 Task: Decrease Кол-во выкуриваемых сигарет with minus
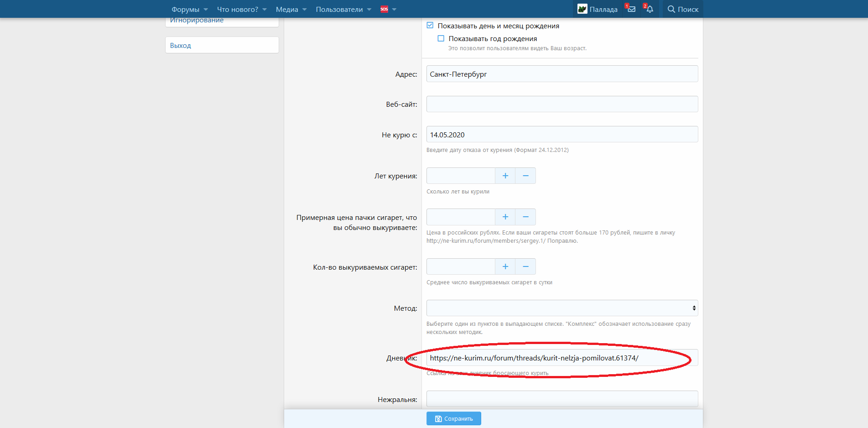click(525, 266)
